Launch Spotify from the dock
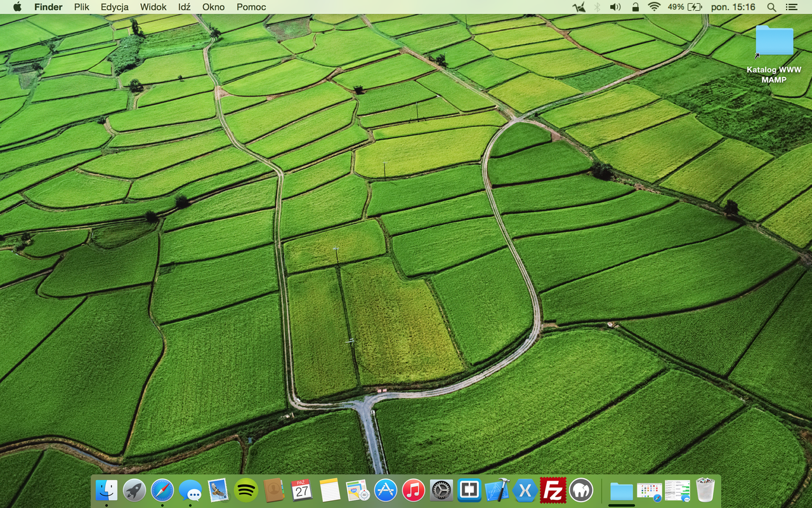This screenshot has height=508, width=812. tap(246, 490)
